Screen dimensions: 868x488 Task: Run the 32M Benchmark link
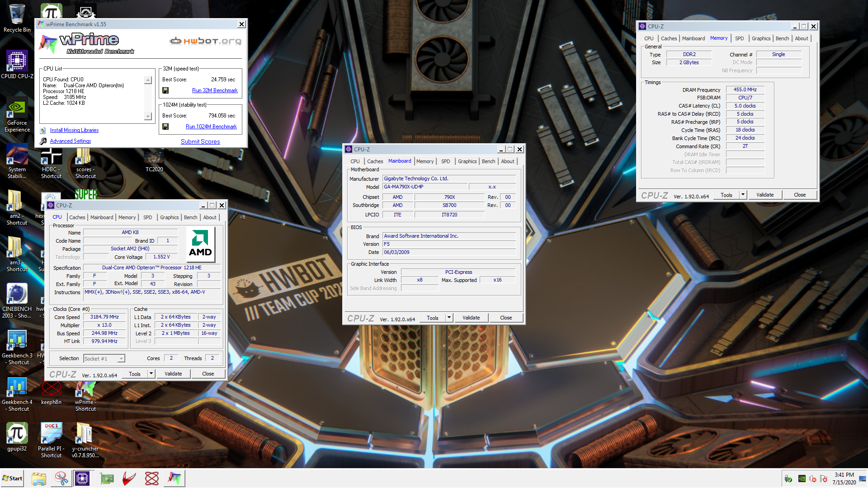215,90
